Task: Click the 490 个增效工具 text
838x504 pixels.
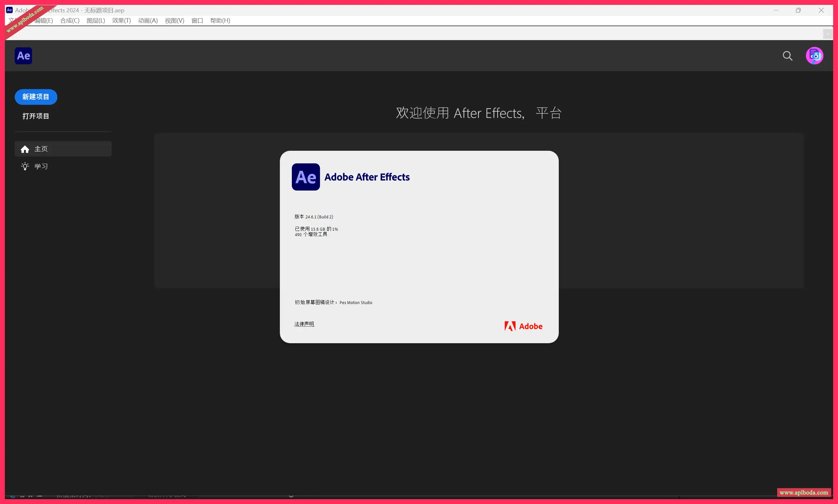Action: [311, 234]
